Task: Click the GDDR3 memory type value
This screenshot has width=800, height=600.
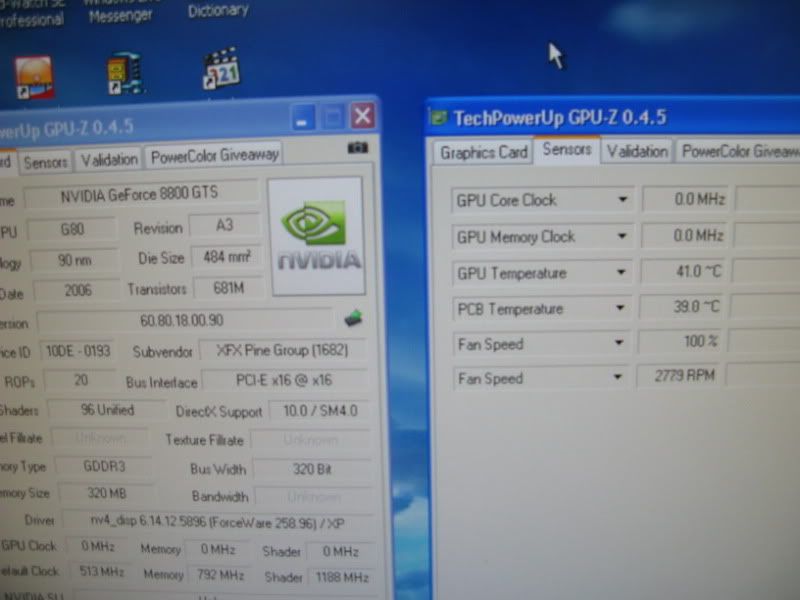Action: pyautogui.click(x=104, y=466)
